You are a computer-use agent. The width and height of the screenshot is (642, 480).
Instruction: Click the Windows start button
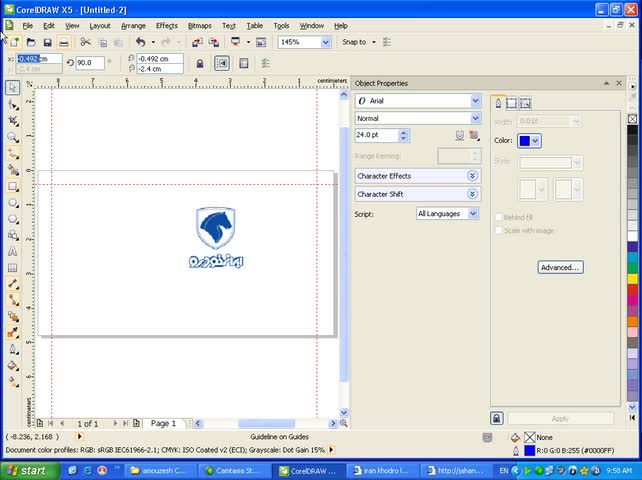pyautogui.click(x=29, y=471)
